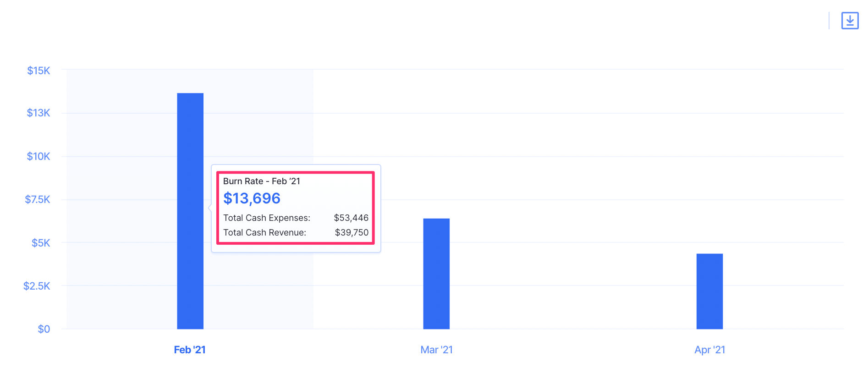
Task: Click the 'Total Cash Revenue' label
Action: [264, 232]
